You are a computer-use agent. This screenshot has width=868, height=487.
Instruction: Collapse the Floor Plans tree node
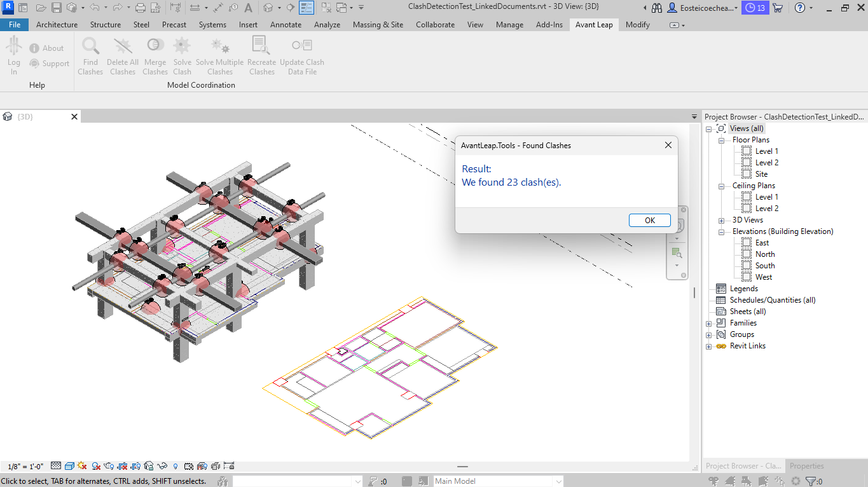(722, 140)
